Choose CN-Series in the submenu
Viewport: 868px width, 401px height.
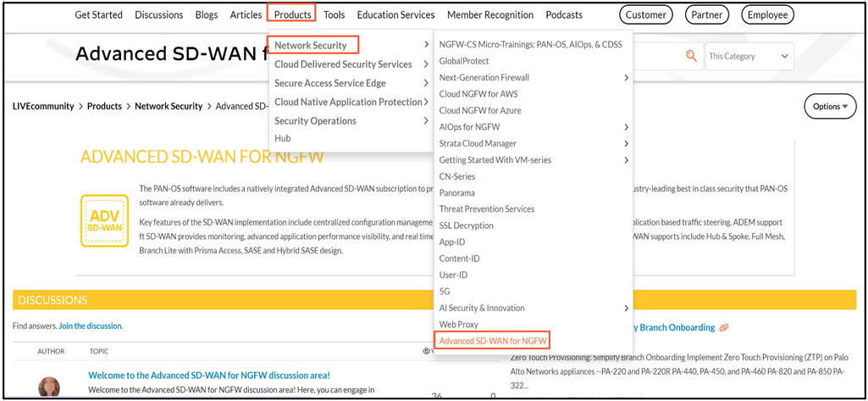coord(456,176)
